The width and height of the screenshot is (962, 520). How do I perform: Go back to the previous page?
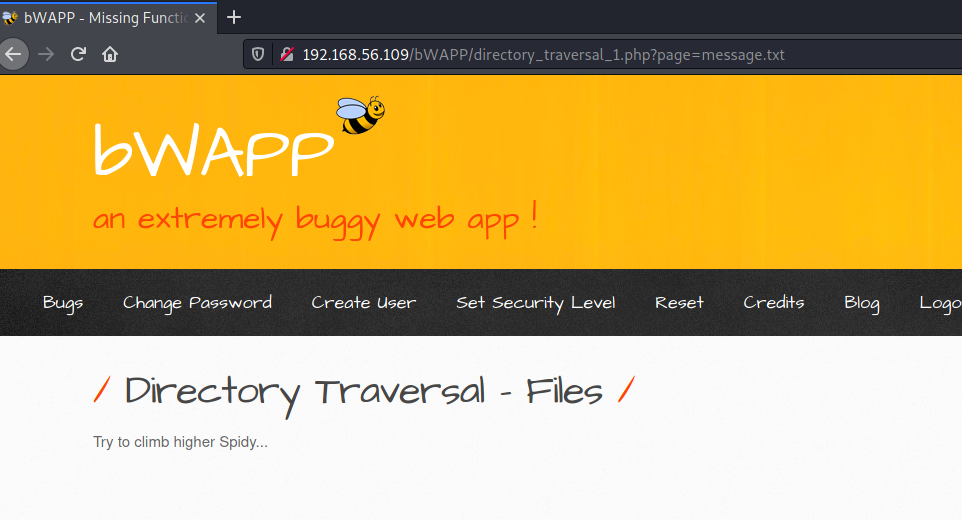(x=13, y=55)
